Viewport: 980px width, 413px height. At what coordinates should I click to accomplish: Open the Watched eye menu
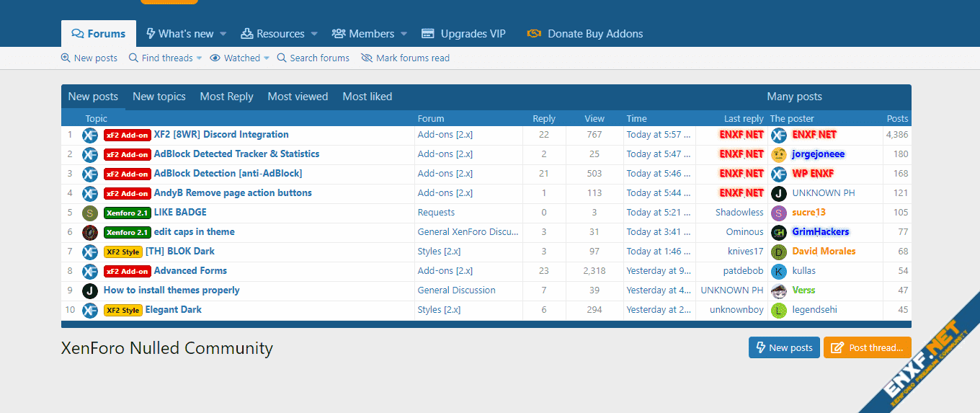(x=240, y=58)
